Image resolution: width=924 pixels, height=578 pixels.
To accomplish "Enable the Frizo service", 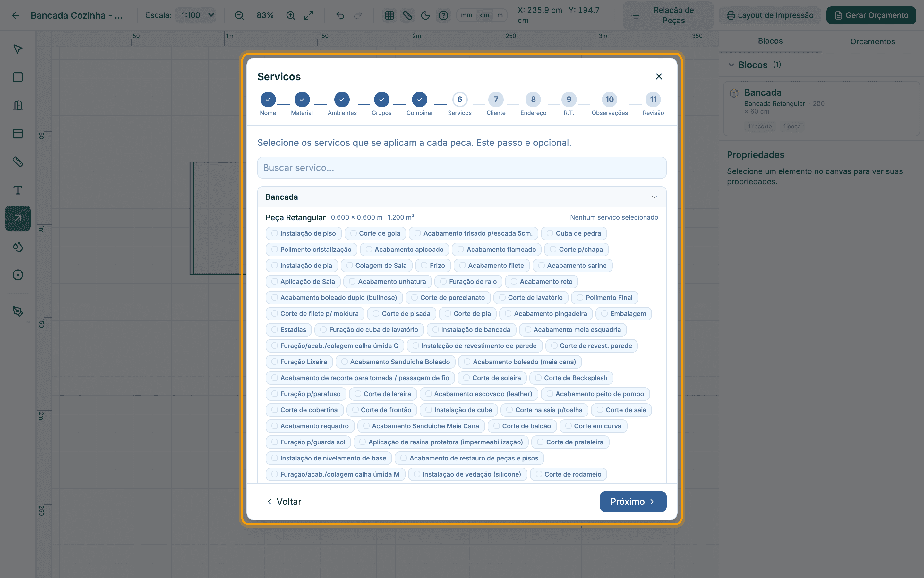I will [433, 265].
